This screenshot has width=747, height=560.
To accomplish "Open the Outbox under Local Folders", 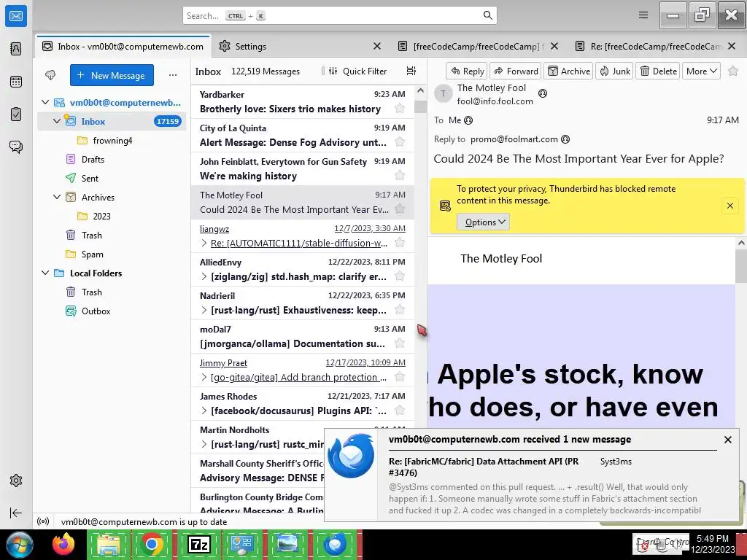I will tap(96, 311).
